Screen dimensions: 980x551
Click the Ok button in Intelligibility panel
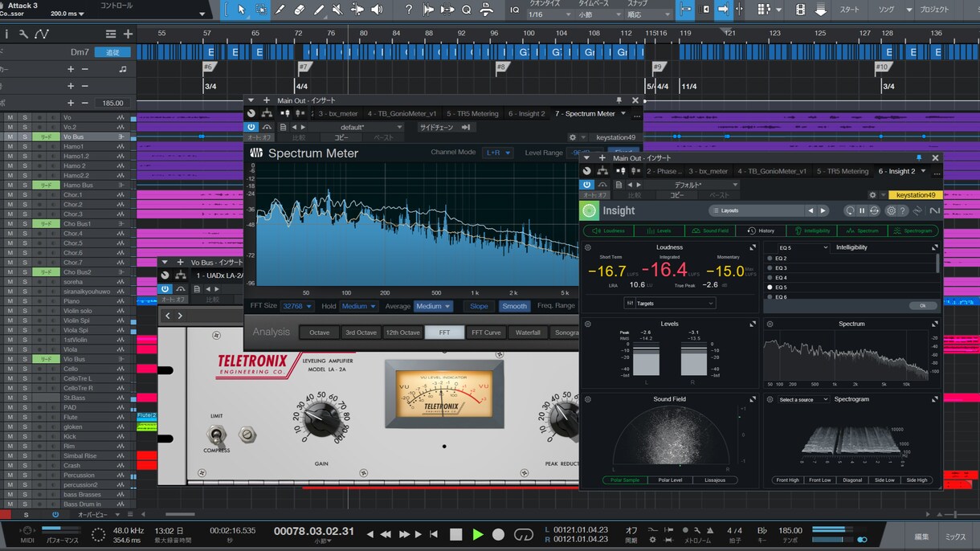click(x=922, y=305)
